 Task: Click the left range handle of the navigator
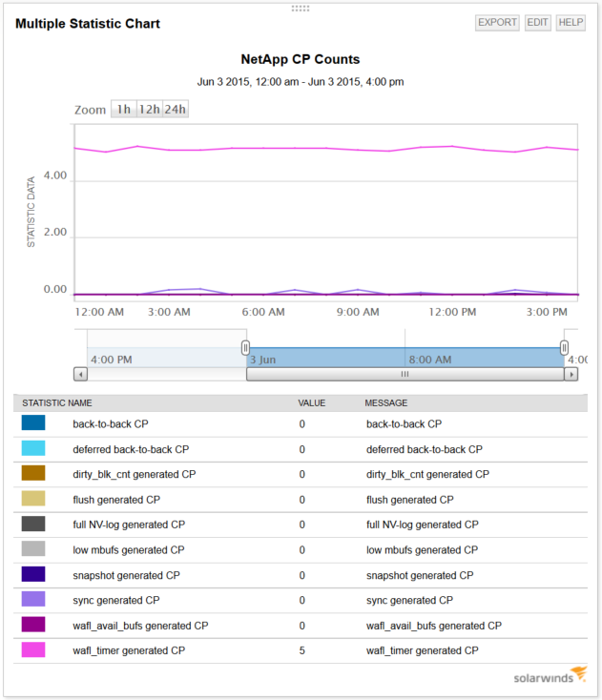245,347
